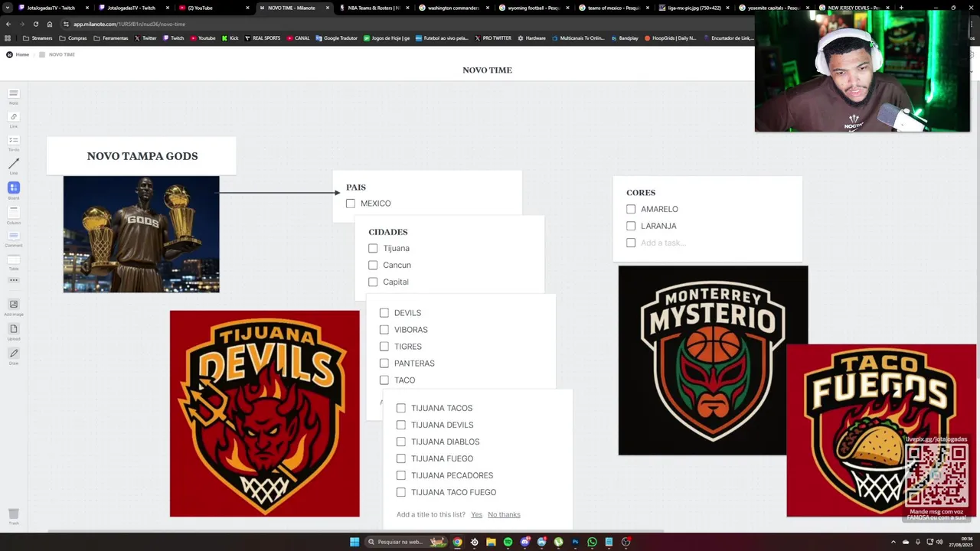
Task: Switch to washington commanders tab
Action: tap(455, 8)
